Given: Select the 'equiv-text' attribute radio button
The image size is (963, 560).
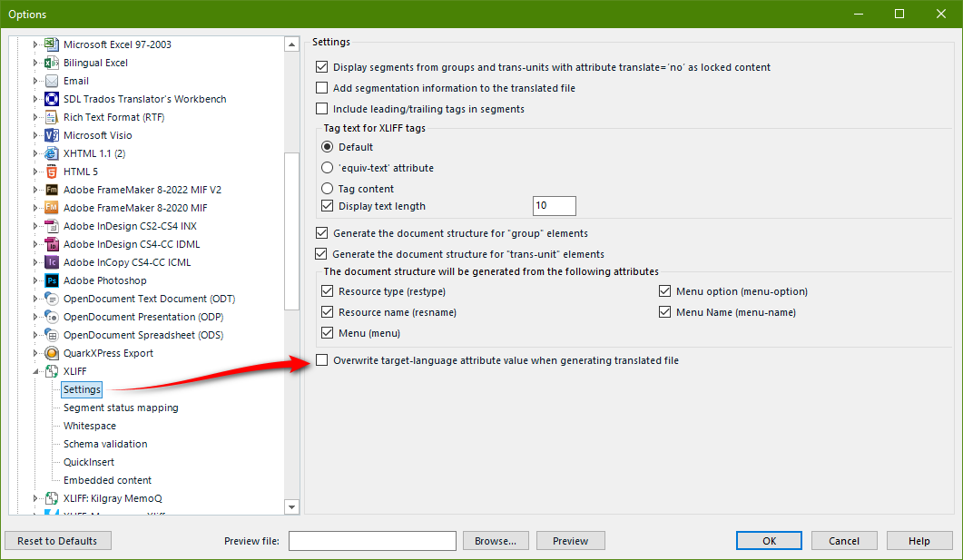Looking at the screenshot, I should 328,168.
